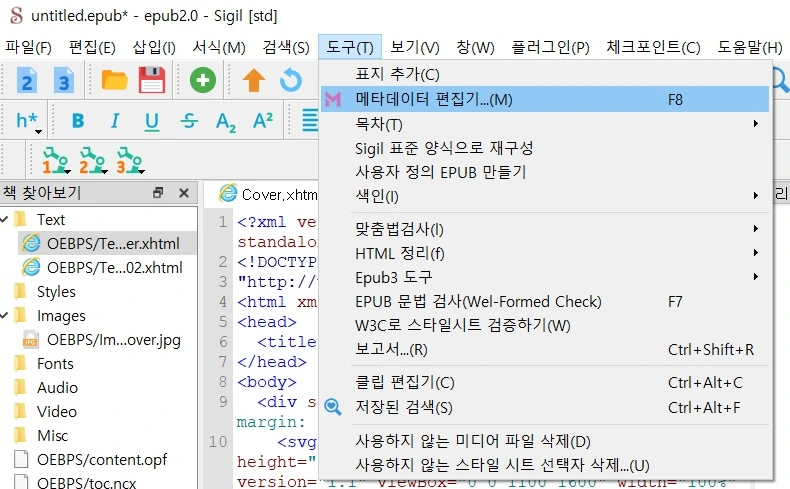The image size is (790, 489).
Task: Open the 삽입(I) menu
Action: pos(154,47)
